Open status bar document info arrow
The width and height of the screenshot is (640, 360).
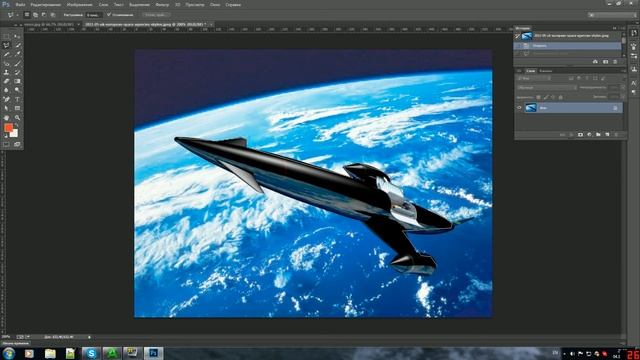coord(89,337)
